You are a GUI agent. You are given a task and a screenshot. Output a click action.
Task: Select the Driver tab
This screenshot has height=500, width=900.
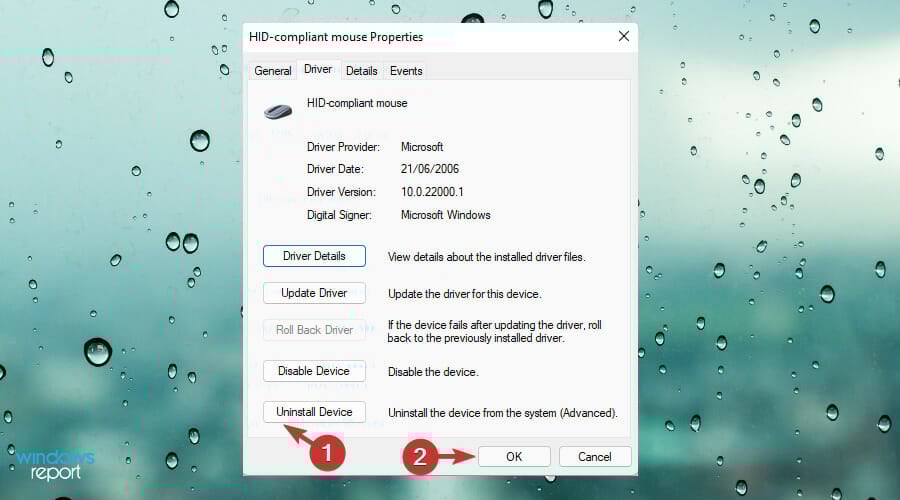[318, 69]
